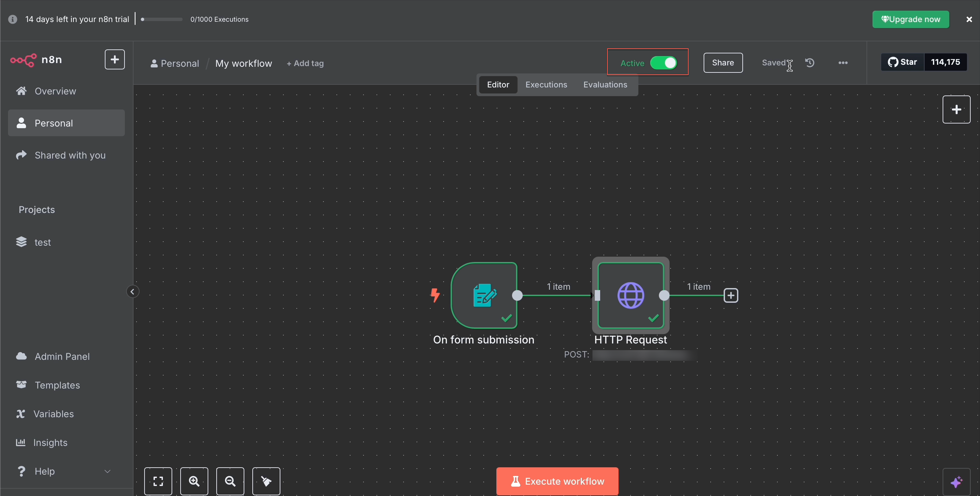980x496 pixels.
Task: Click the n8n logo
Action: point(36,60)
